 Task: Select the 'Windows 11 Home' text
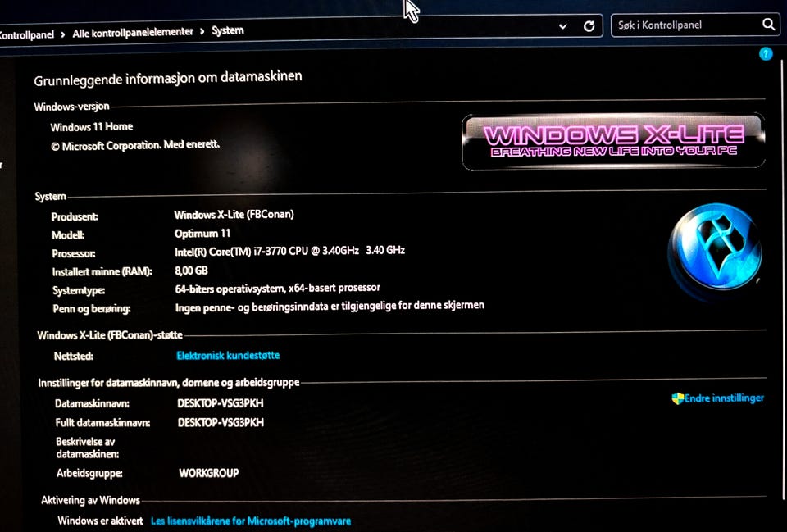click(x=91, y=126)
